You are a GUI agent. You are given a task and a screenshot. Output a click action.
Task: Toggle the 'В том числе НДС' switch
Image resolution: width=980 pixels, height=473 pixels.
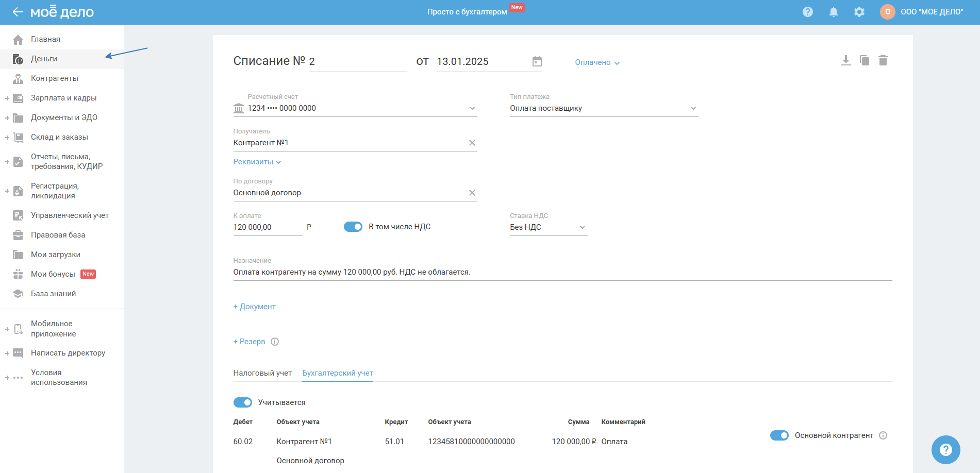pyautogui.click(x=353, y=227)
